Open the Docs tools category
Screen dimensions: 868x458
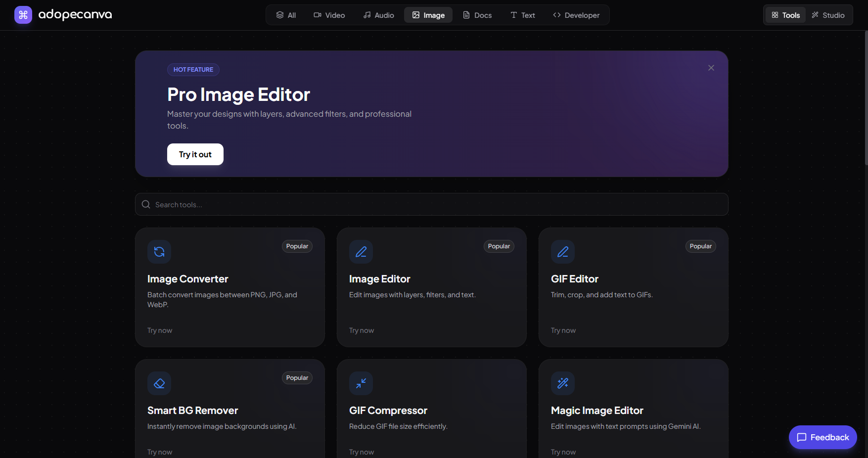click(477, 15)
